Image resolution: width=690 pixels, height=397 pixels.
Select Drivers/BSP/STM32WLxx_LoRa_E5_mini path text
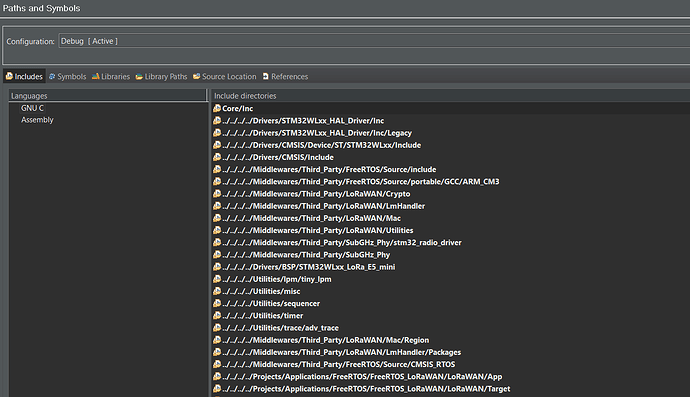[309, 267]
